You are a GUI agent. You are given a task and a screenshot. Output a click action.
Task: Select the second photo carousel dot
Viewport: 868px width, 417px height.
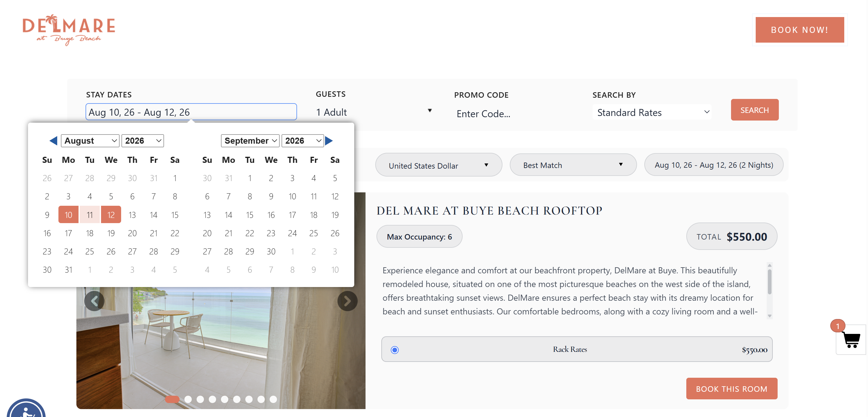coord(188,399)
